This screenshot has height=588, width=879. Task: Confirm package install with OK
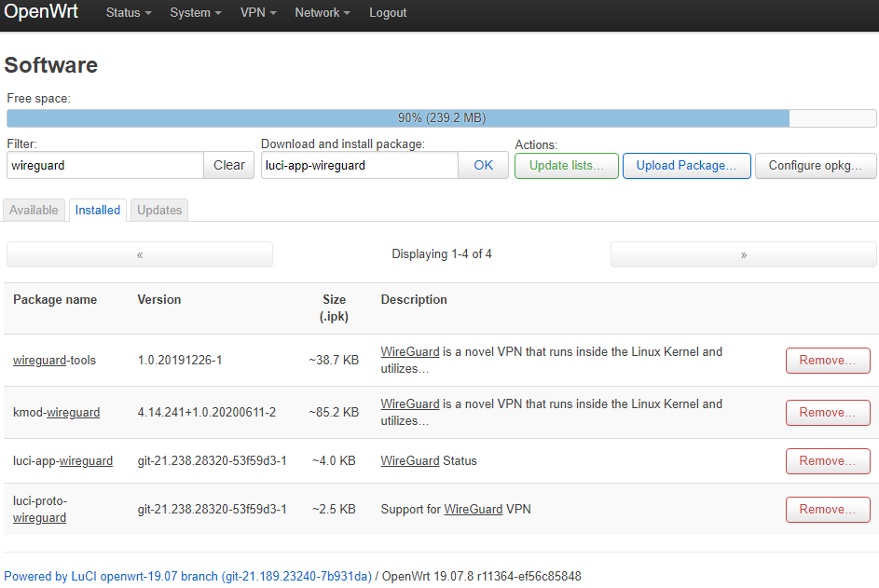click(483, 165)
